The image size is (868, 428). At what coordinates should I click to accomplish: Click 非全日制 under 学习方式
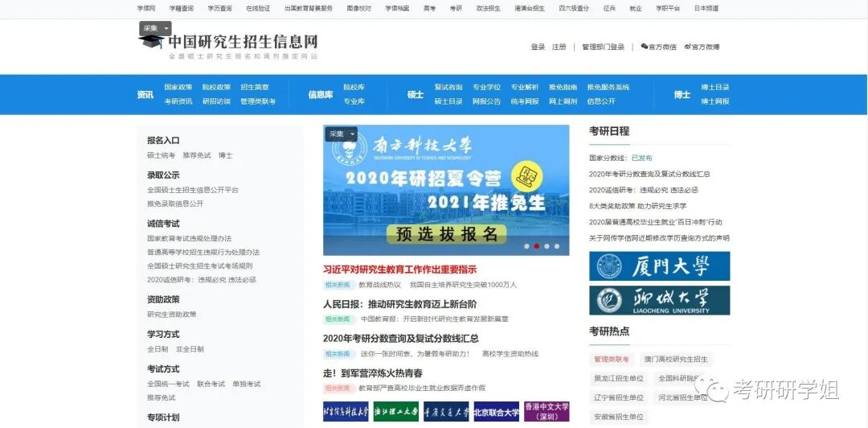(x=190, y=349)
